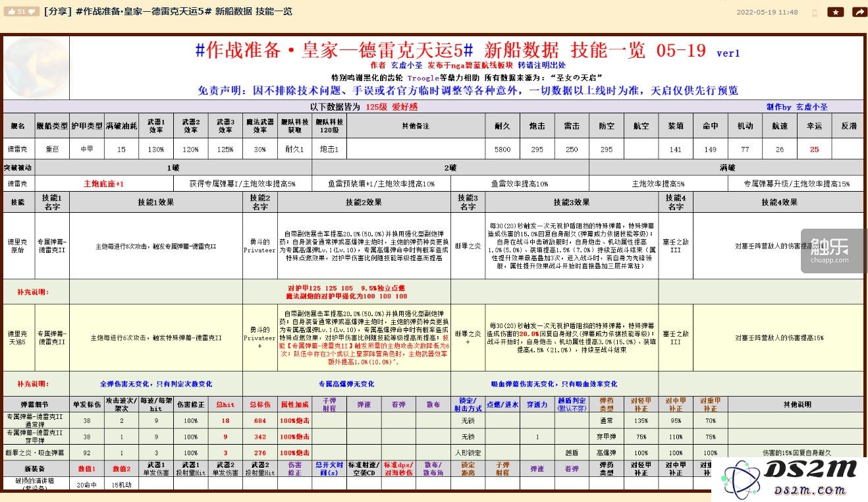Click the post timestamp 2022-05-19 11:48

pos(767,13)
